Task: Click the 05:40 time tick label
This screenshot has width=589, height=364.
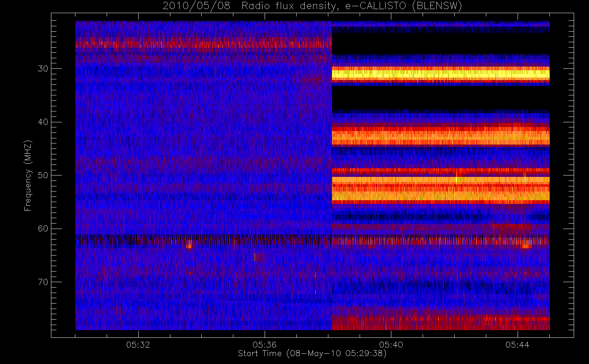Action: (x=391, y=345)
